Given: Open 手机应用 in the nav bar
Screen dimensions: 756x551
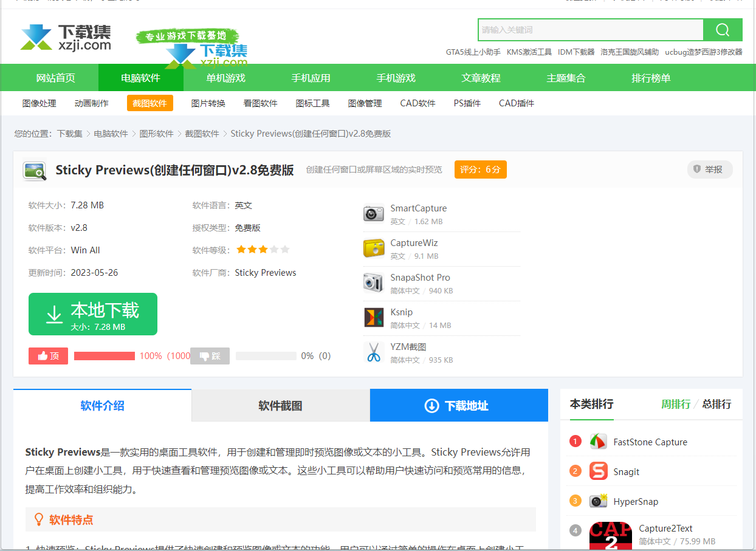Looking at the screenshot, I should tap(311, 78).
